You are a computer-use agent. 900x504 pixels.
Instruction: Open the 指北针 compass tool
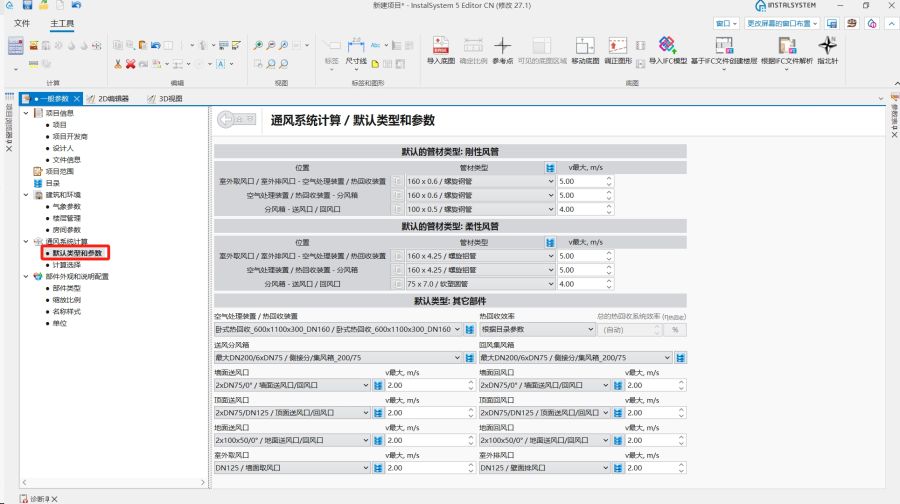click(827, 48)
